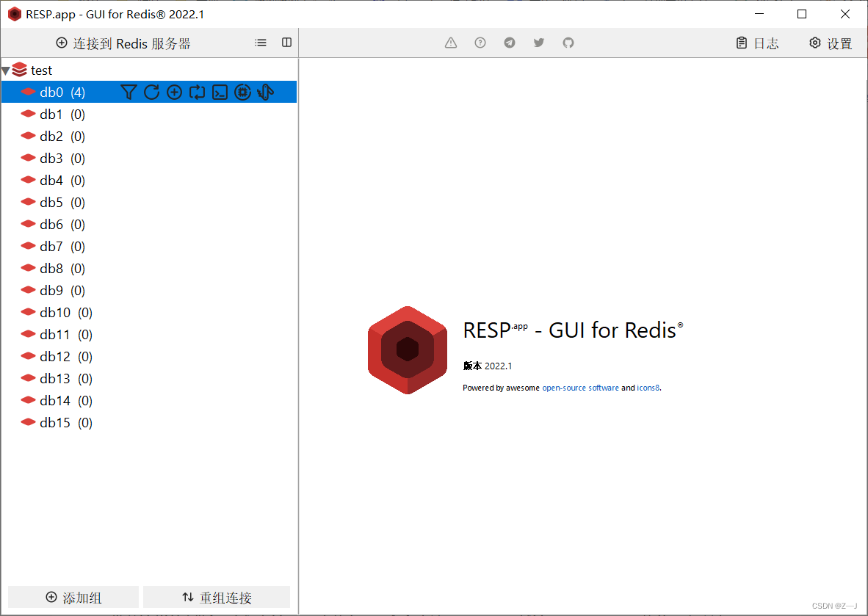Open the Telegram icon in the toolbar
Viewport: 868px width, 616px height.
509,43
